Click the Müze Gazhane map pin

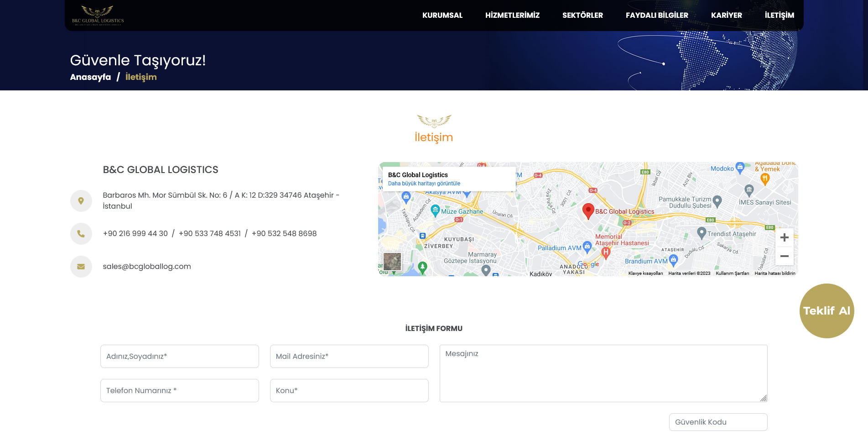point(435,211)
